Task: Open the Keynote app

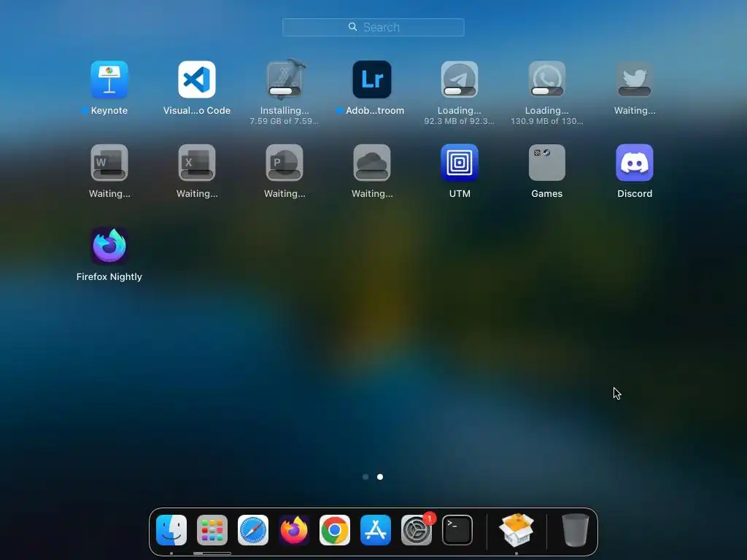Action: point(109,79)
